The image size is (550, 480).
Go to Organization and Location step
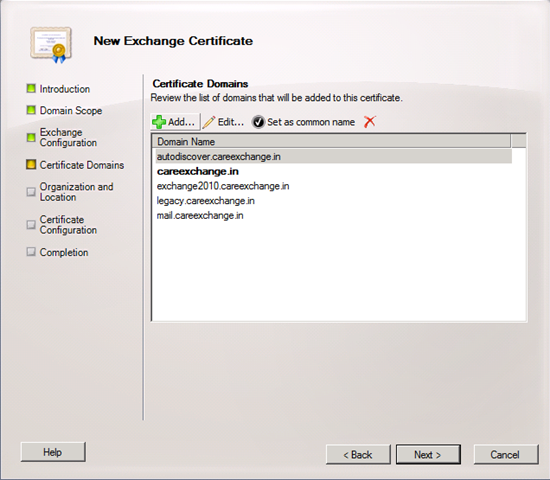76,192
